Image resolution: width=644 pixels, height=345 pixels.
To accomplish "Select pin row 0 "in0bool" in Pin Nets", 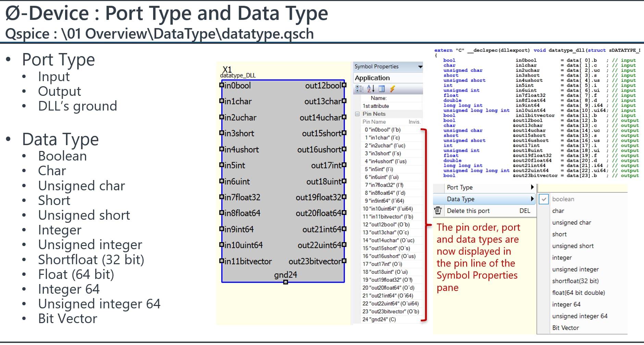I will 382,130.
